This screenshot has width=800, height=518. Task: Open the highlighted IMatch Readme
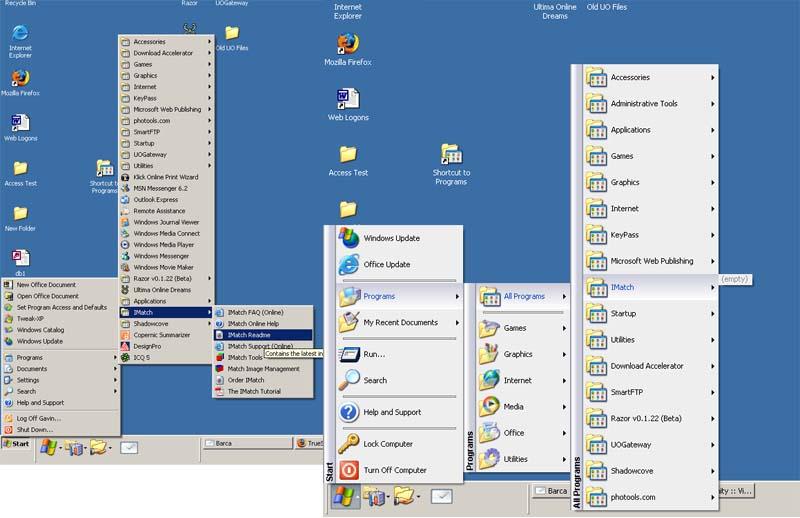click(x=263, y=335)
